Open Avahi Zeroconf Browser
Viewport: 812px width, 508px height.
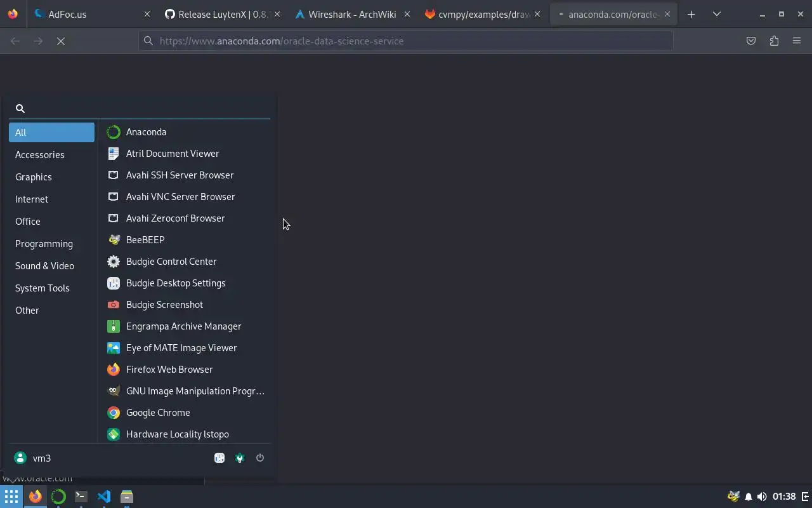coord(185,218)
